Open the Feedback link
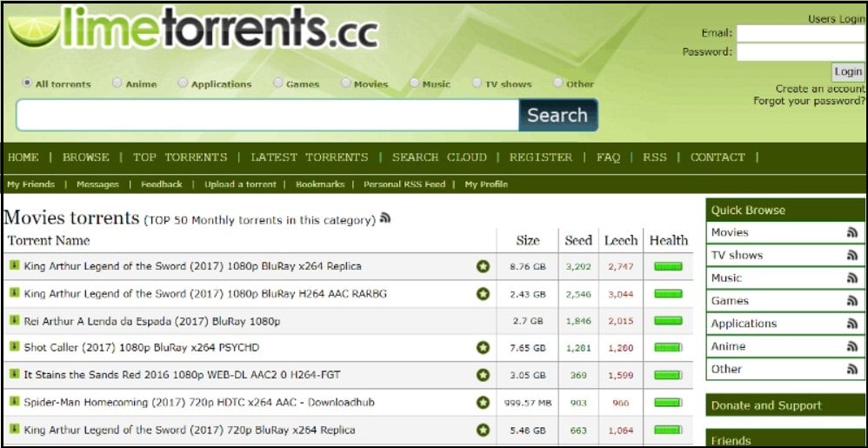Viewport: 868px width, 448px height. 161,184
